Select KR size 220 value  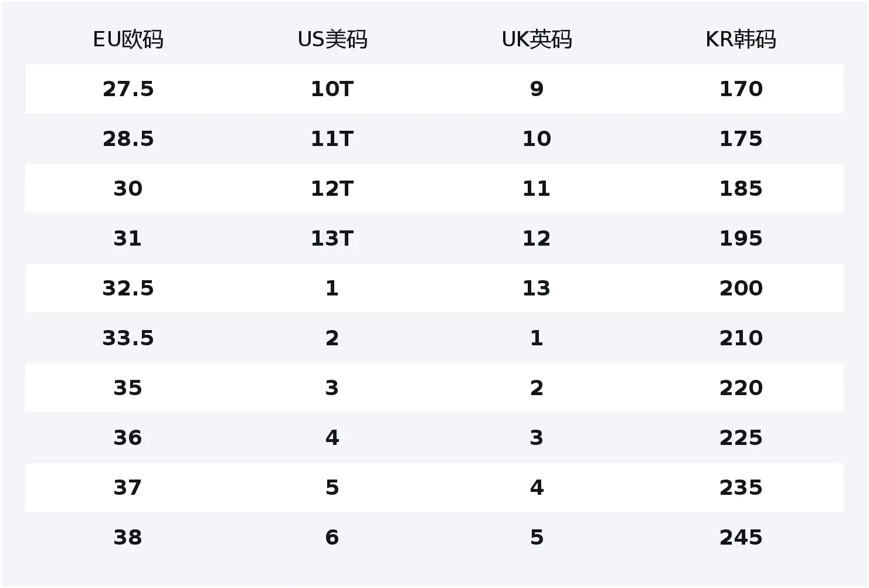[x=741, y=388]
